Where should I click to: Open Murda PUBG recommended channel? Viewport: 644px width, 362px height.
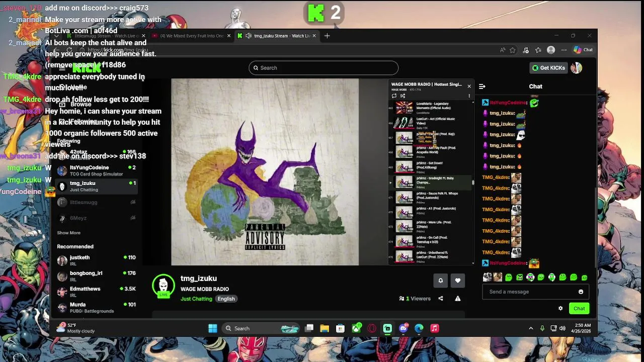point(97,307)
